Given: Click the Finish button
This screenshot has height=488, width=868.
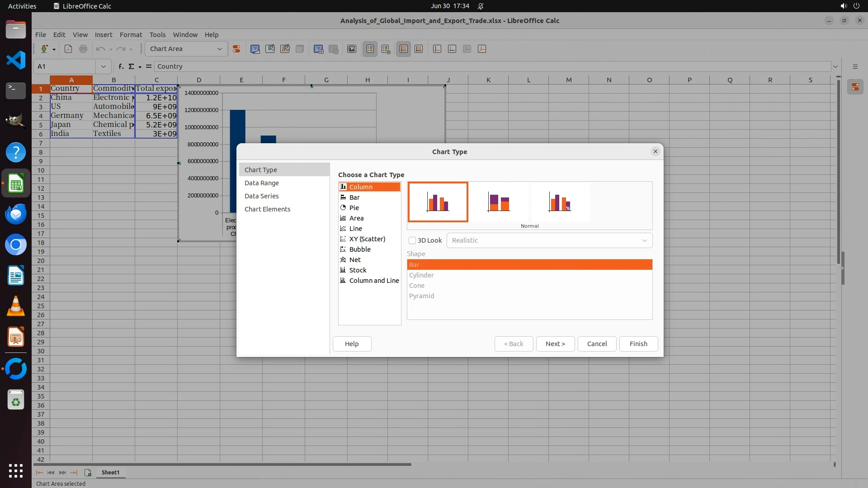Looking at the screenshot, I should [x=638, y=344].
